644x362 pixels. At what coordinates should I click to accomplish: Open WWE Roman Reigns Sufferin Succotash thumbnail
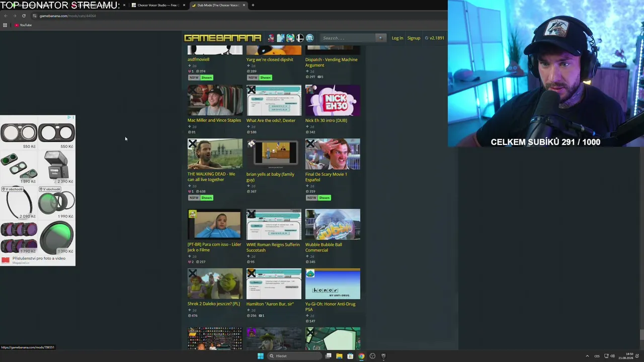tap(274, 225)
